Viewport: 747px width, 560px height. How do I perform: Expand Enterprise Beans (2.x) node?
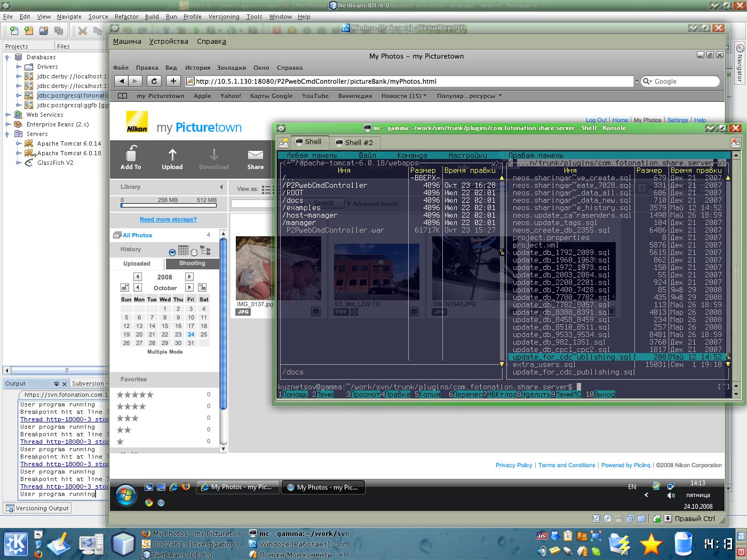7,124
